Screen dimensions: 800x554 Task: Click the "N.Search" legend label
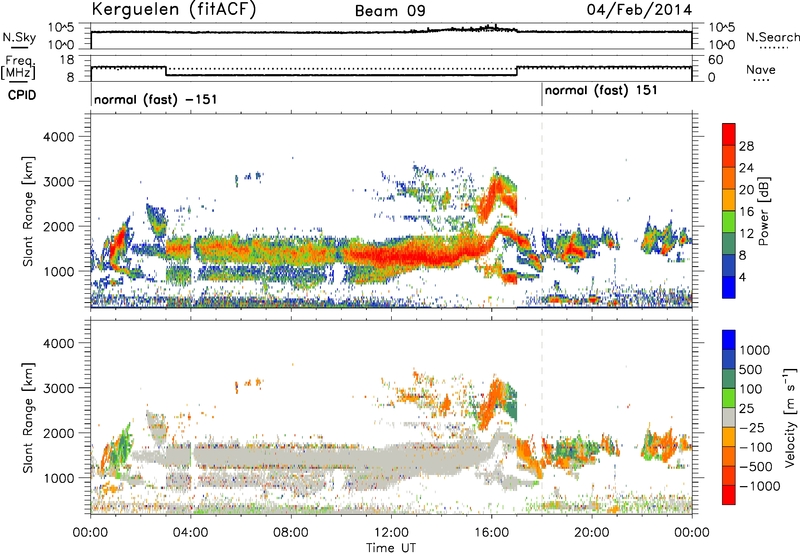coord(772,37)
